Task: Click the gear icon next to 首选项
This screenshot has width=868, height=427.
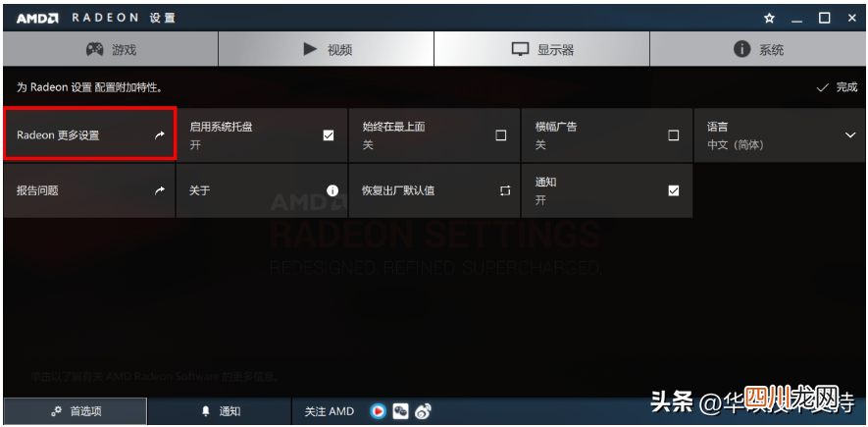Action: 57,411
